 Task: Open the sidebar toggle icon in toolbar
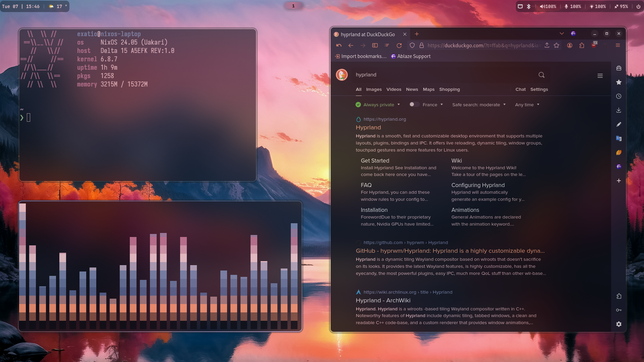[375, 46]
